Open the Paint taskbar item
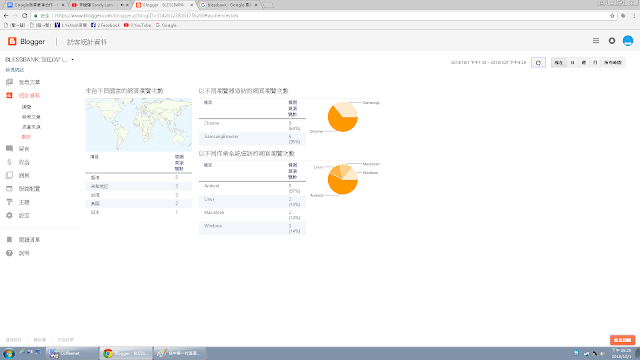 pos(180,353)
